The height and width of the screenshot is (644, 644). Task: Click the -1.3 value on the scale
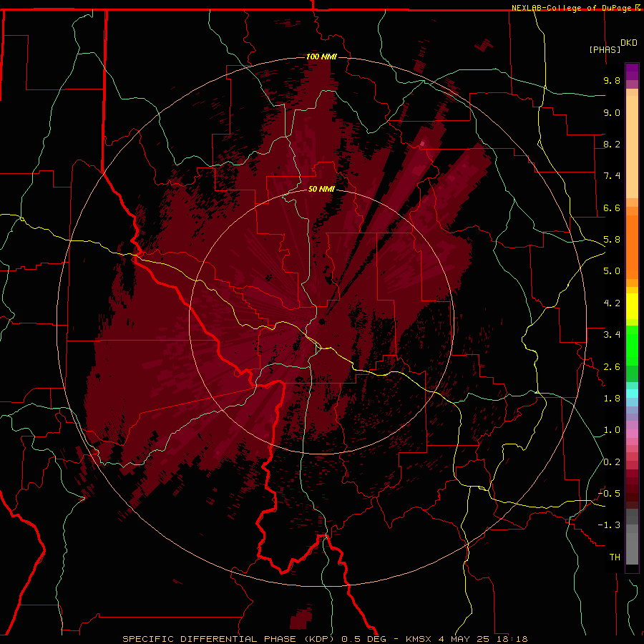[x=609, y=525]
